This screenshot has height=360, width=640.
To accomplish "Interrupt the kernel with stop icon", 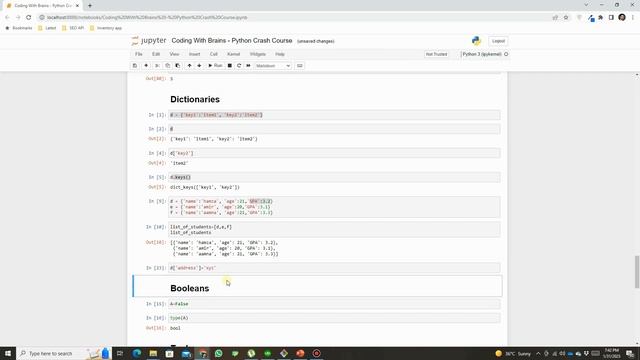I will coord(229,66).
